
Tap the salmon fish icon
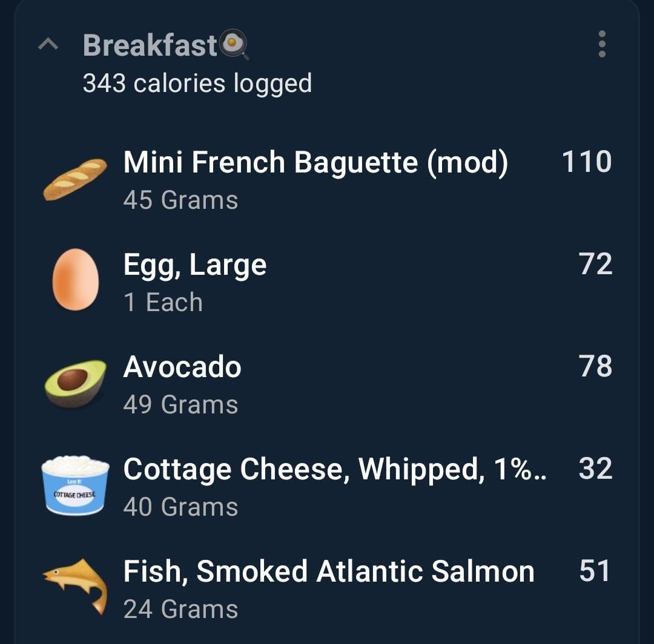pos(76,587)
